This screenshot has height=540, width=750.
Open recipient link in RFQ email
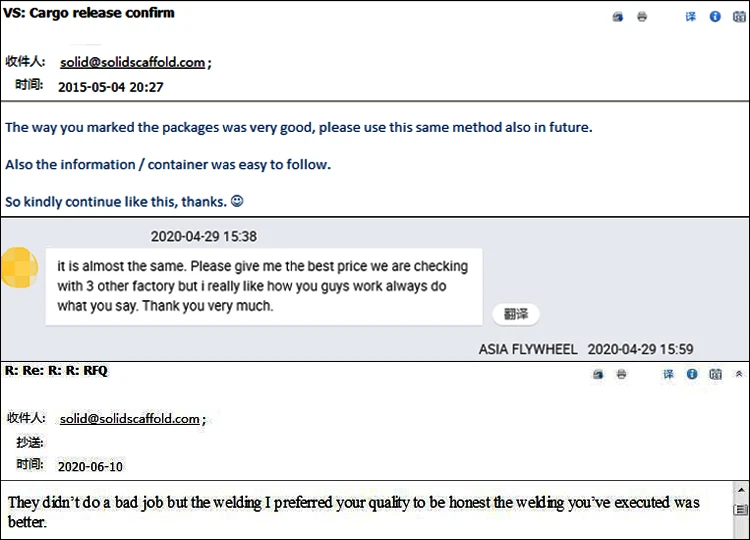click(x=129, y=419)
